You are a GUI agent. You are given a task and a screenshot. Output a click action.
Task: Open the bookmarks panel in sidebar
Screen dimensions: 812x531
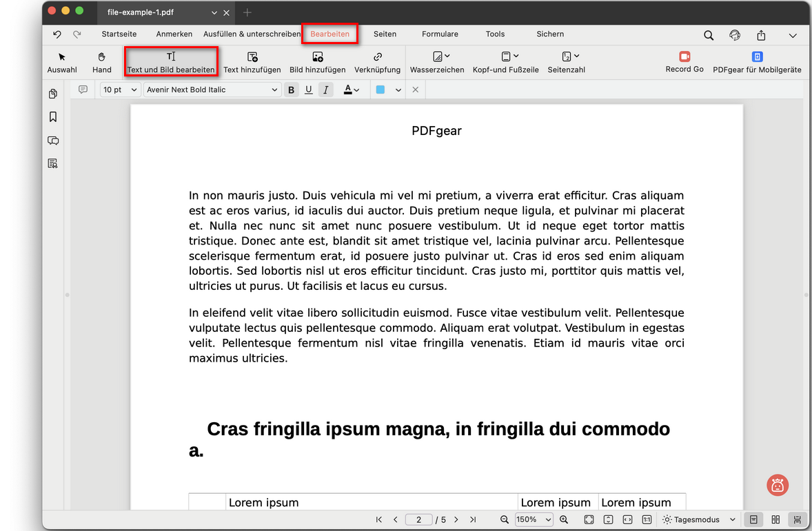pos(53,117)
